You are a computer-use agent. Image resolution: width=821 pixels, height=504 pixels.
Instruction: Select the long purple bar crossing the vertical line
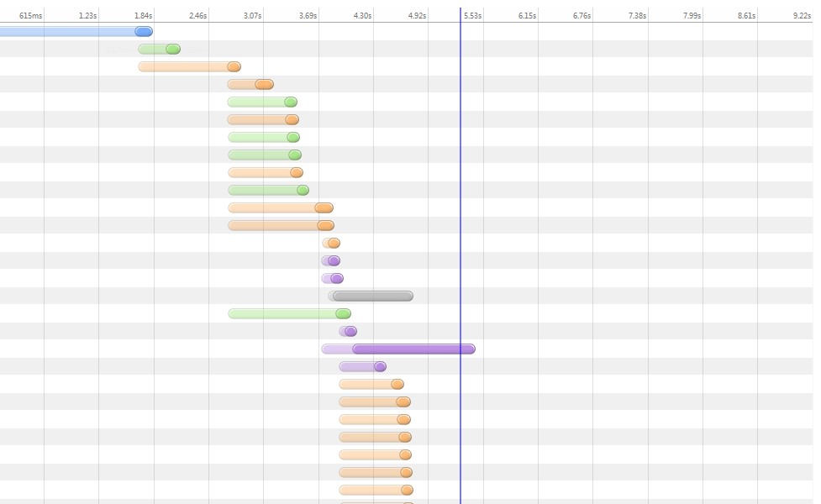[398, 349]
